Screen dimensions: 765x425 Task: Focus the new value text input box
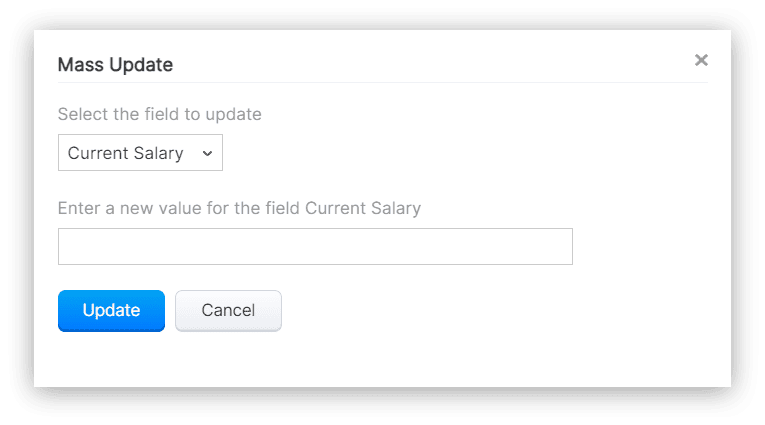(315, 246)
